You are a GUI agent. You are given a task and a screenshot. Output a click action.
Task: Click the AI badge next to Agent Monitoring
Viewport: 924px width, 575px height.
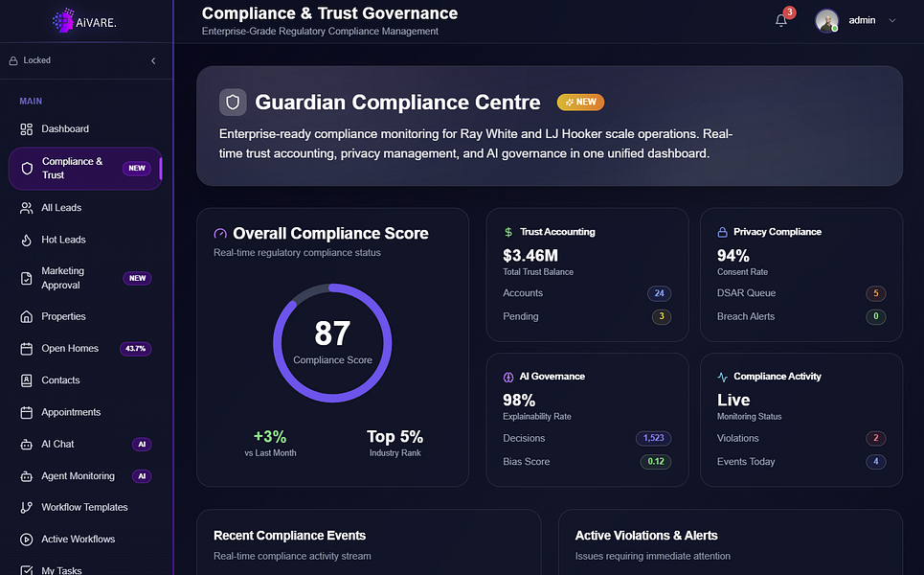(142, 476)
